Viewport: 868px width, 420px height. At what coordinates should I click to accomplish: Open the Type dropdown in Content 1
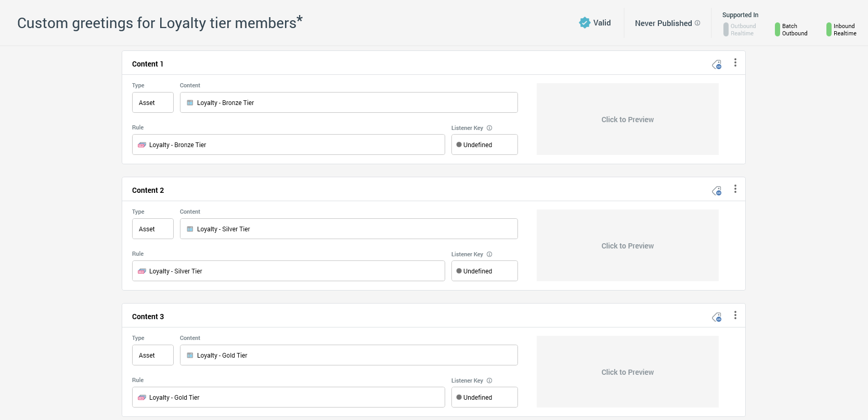pyautogui.click(x=152, y=103)
